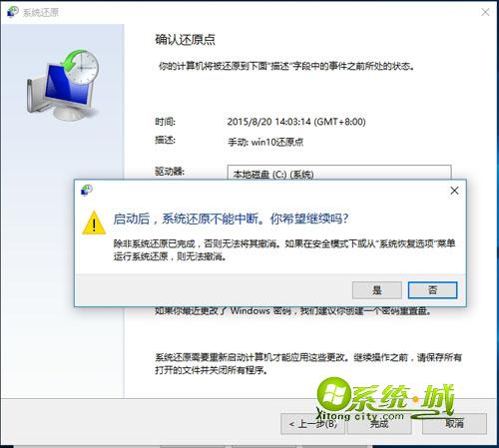Screen dimensions: 499x448
Task: Click the System Restore icon in the title bar
Action: [12, 12]
